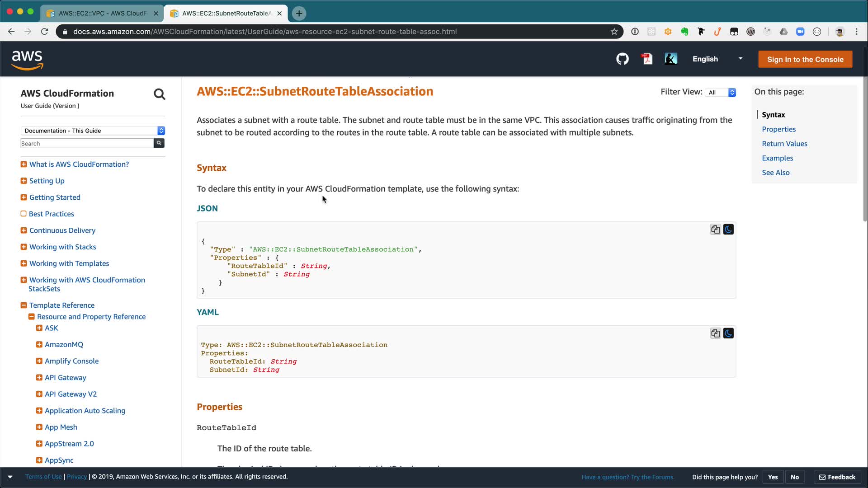The image size is (868, 488).
Task: Toggle dark mode on YAML code block
Action: [728, 333]
